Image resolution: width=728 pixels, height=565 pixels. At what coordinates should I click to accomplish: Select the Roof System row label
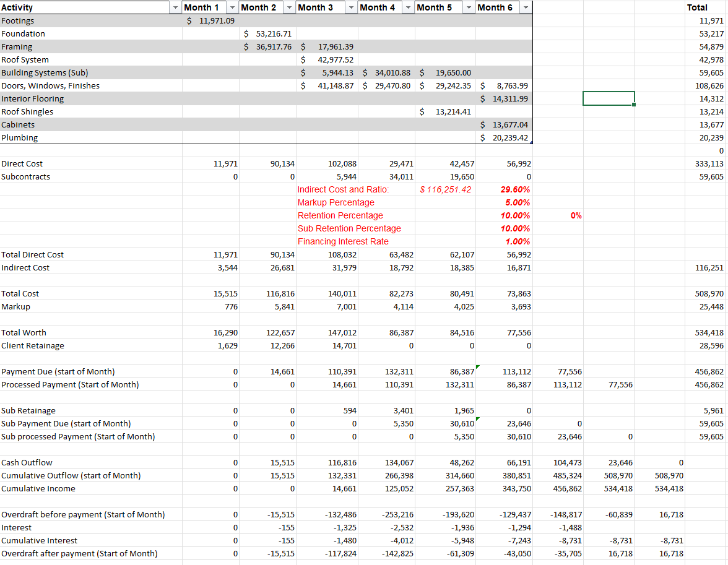(25, 59)
